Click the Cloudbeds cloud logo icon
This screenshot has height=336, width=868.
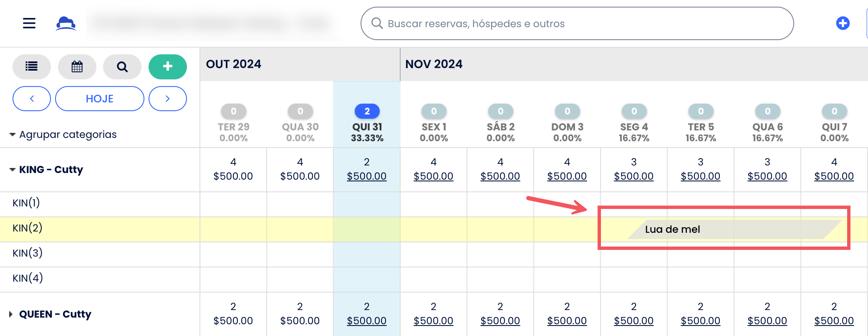(66, 23)
